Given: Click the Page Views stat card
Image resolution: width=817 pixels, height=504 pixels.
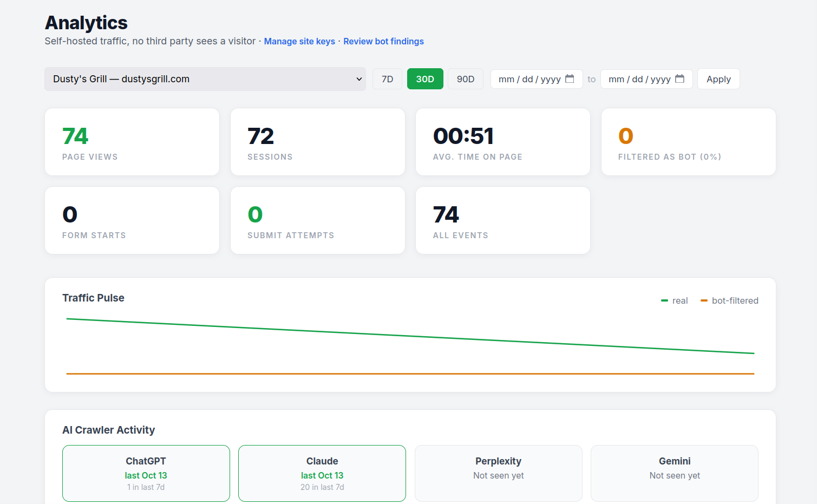Looking at the screenshot, I should (x=132, y=142).
